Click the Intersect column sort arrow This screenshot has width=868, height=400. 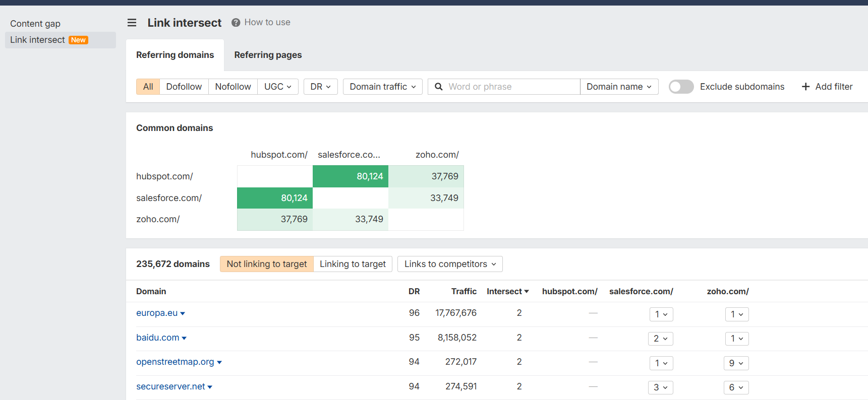click(x=527, y=292)
